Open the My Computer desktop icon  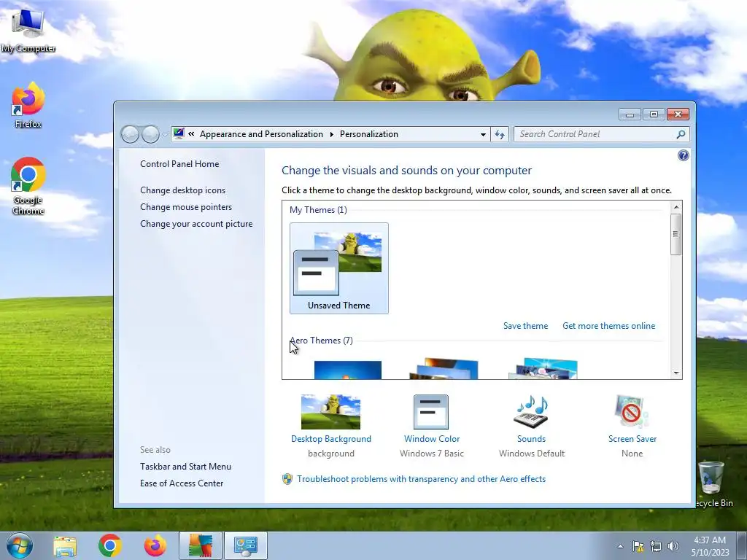tap(28, 29)
